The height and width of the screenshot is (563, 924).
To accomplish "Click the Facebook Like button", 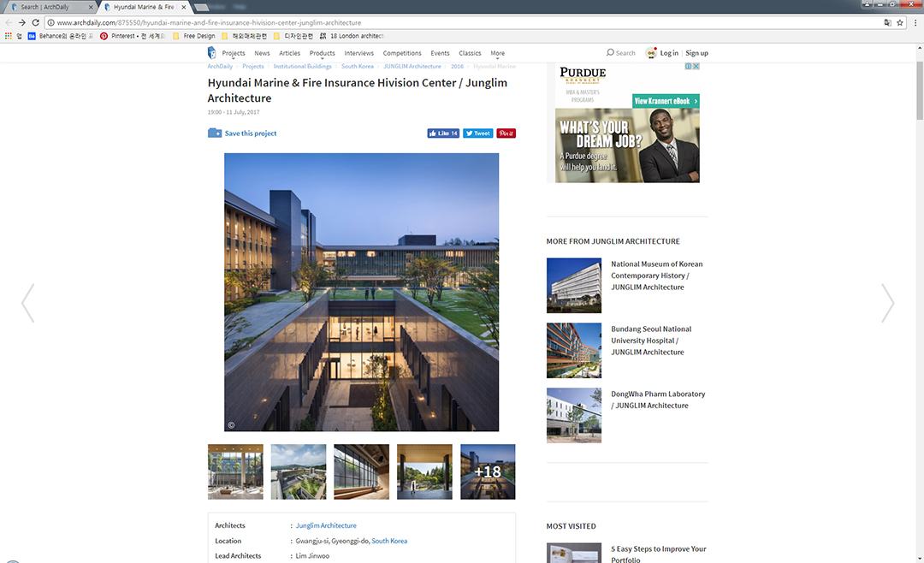I will pyautogui.click(x=443, y=133).
